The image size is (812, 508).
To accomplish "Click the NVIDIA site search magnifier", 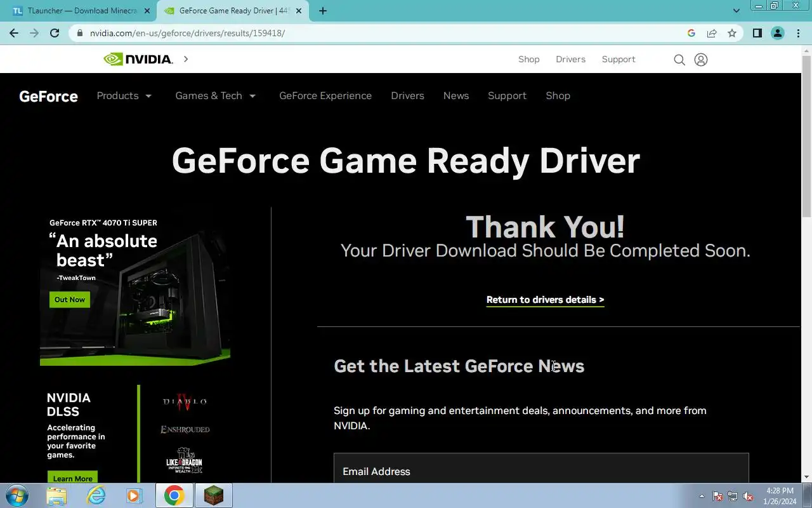I will click(x=679, y=60).
